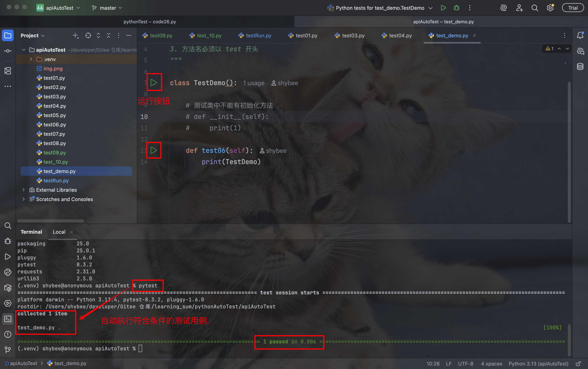Open the Problems tool window
Image resolution: width=588 pixels, height=369 pixels.
8,334
